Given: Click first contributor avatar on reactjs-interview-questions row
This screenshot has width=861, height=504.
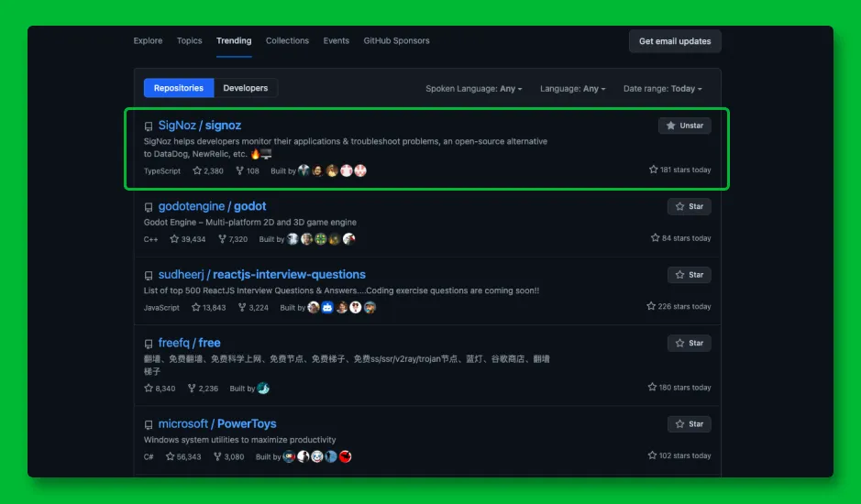Looking at the screenshot, I should point(314,308).
